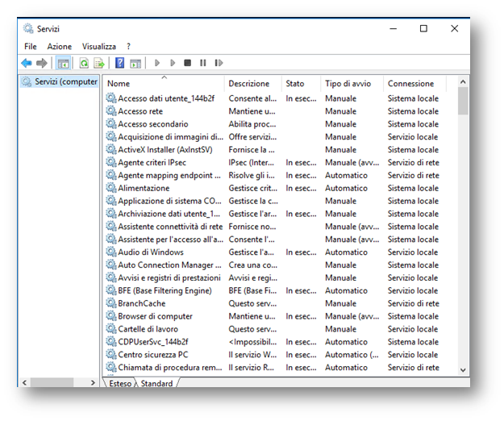
Task: Open the ? help menu
Action: [128, 47]
